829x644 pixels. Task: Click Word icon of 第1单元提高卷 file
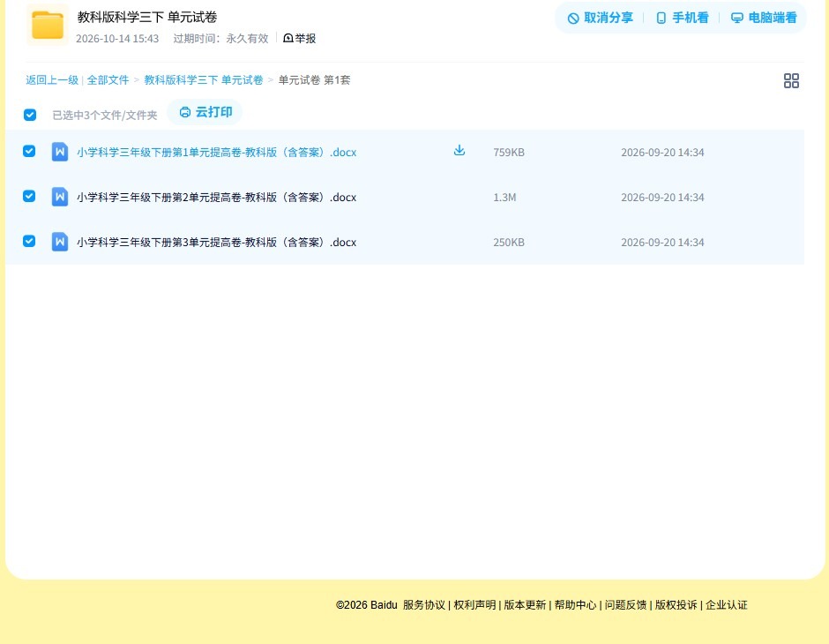(60, 152)
